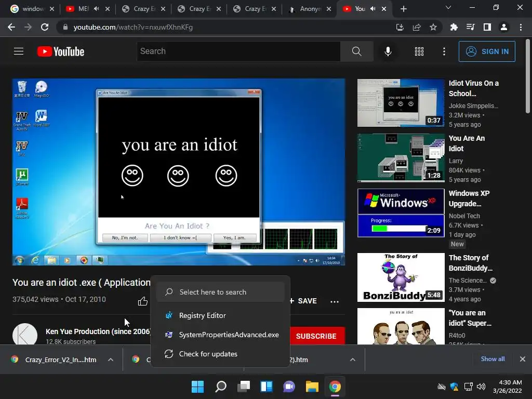532x399 pixels.
Task: Open the tab search chevron
Action: pos(448,7)
